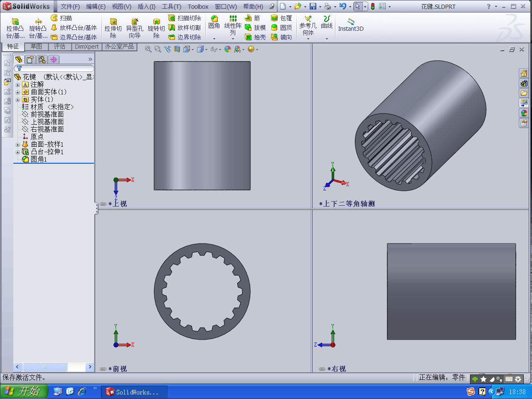Open the 异型孔向导 hole wizard
The width and height of the screenshot is (532, 399).
pyautogui.click(x=135, y=28)
